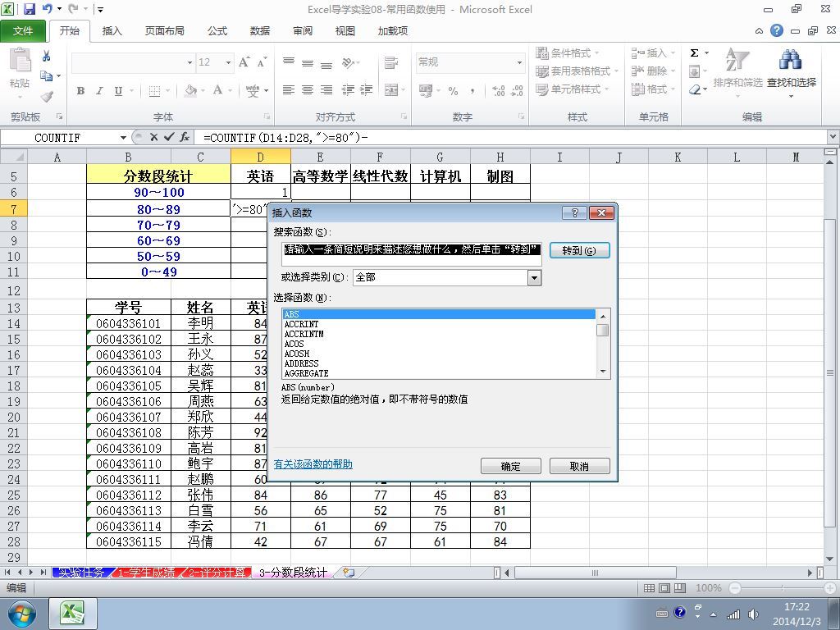Switch to Normal view in status bar
This screenshot has width=840, height=630.
point(649,588)
